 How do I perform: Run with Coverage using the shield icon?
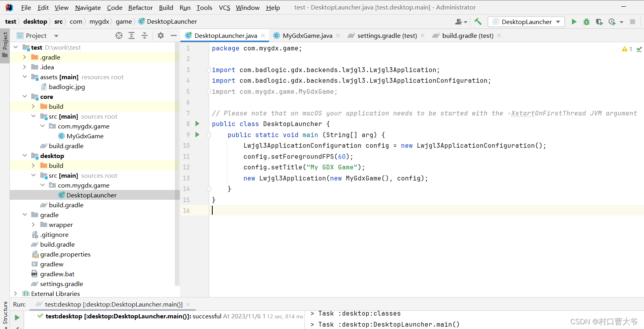pos(599,22)
